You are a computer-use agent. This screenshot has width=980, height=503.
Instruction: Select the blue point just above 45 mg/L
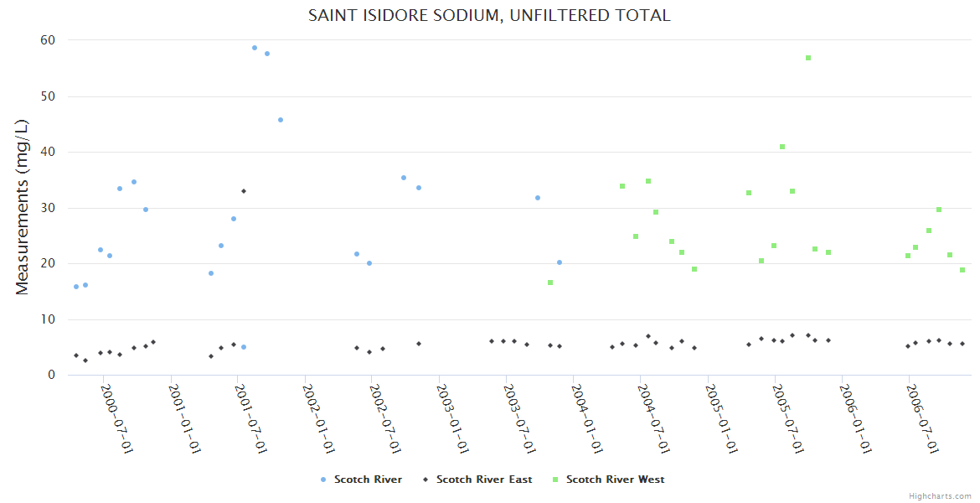click(x=281, y=120)
